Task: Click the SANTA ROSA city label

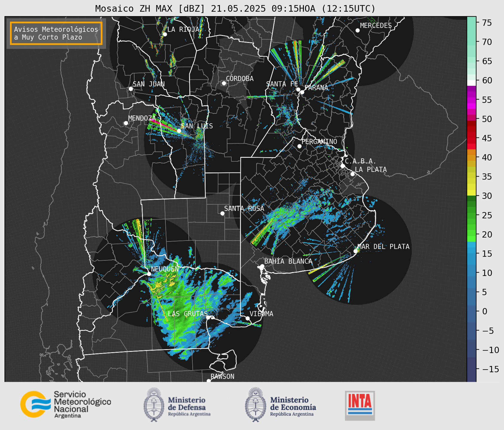Action: pyautogui.click(x=244, y=208)
